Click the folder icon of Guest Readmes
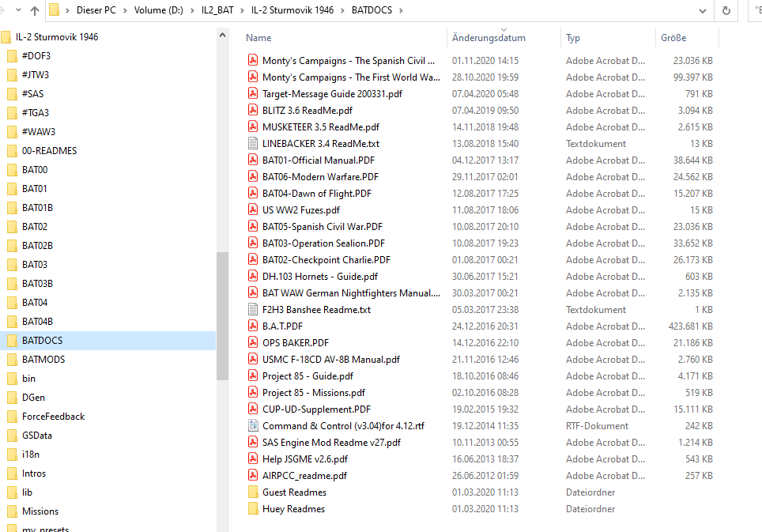This screenshot has width=762, height=532. click(253, 492)
